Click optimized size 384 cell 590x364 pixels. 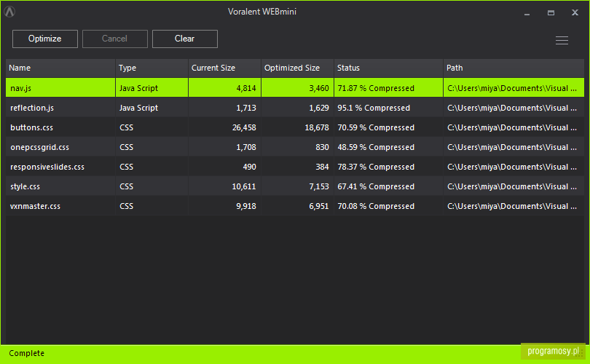(x=297, y=167)
